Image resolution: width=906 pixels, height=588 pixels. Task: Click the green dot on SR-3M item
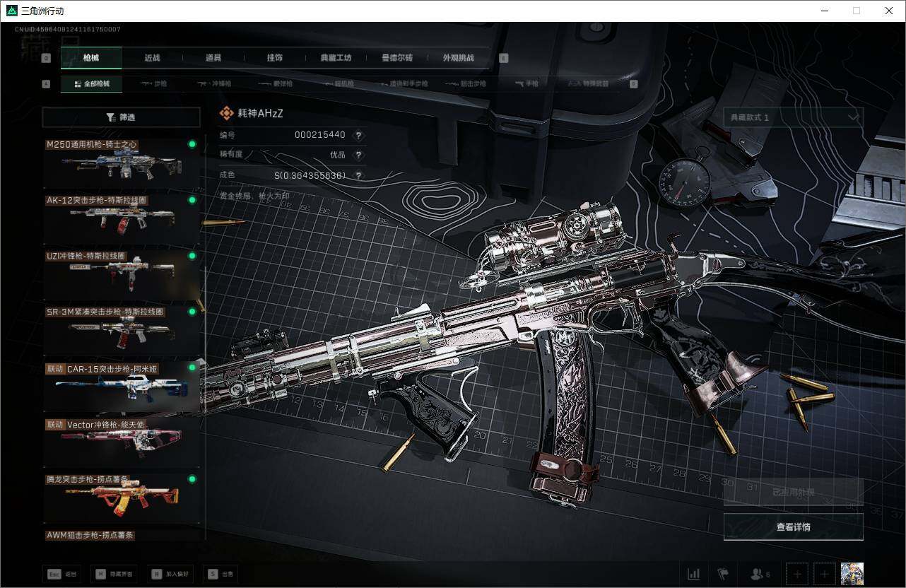(192, 312)
